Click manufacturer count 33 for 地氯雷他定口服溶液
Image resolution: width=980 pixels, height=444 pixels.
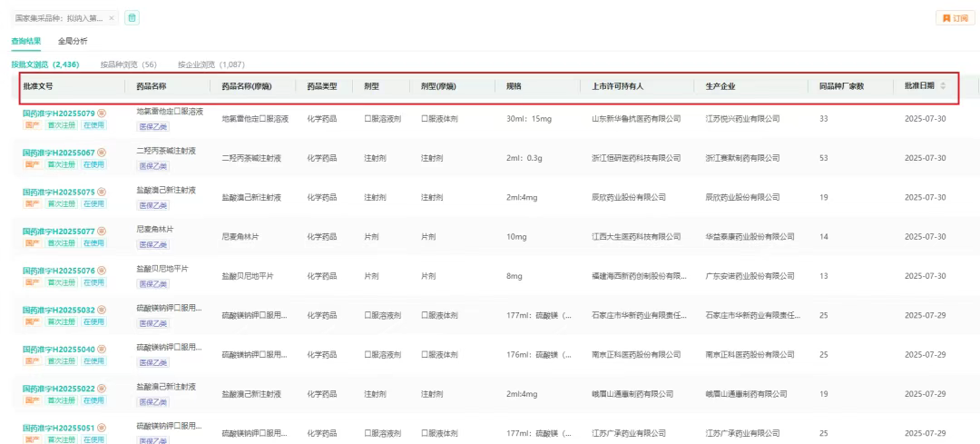824,118
